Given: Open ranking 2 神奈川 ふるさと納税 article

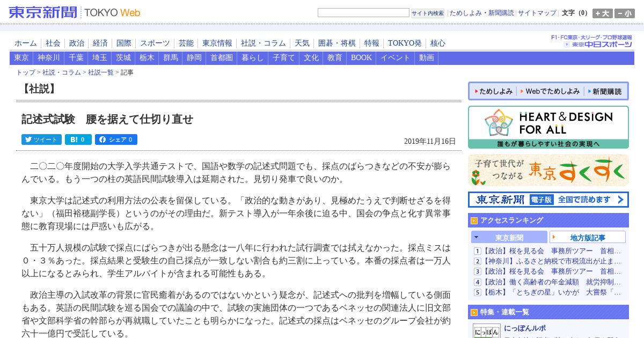Looking at the screenshot, I should pyautogui.click(x=552, y=261).
